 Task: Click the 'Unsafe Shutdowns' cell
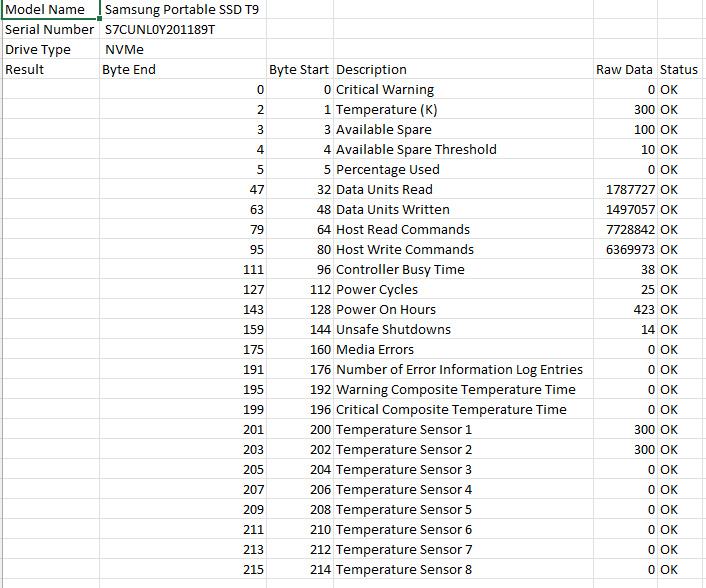coord(463,329)
